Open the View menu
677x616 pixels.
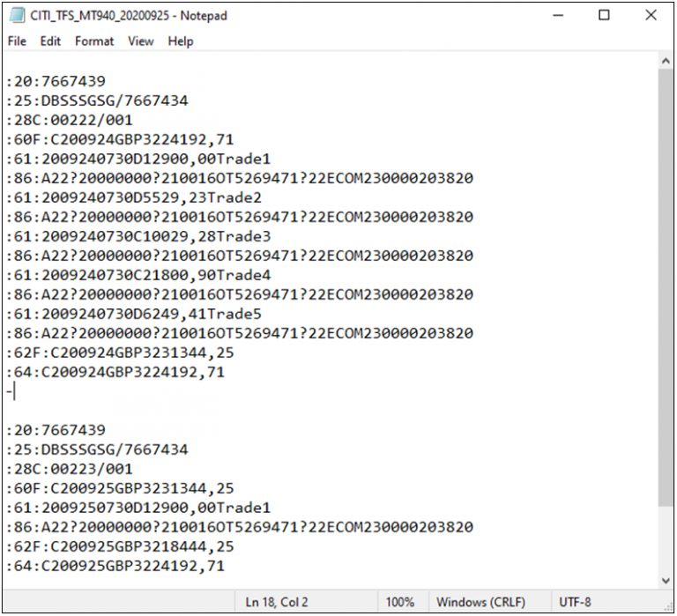pos(140,41)
